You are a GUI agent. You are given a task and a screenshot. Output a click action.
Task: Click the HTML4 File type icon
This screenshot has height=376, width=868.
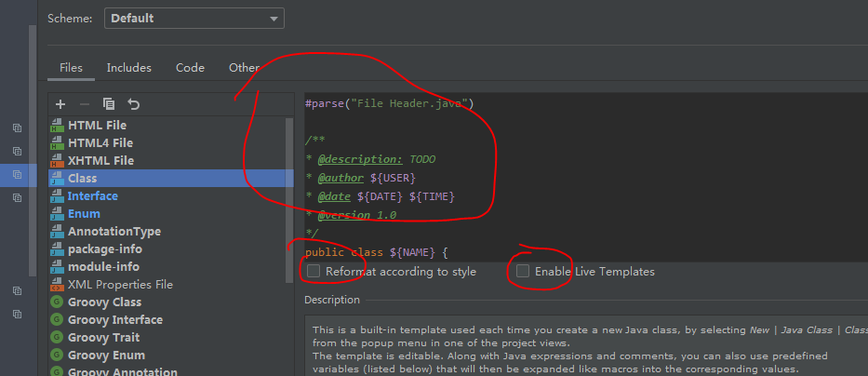[57, 143]
